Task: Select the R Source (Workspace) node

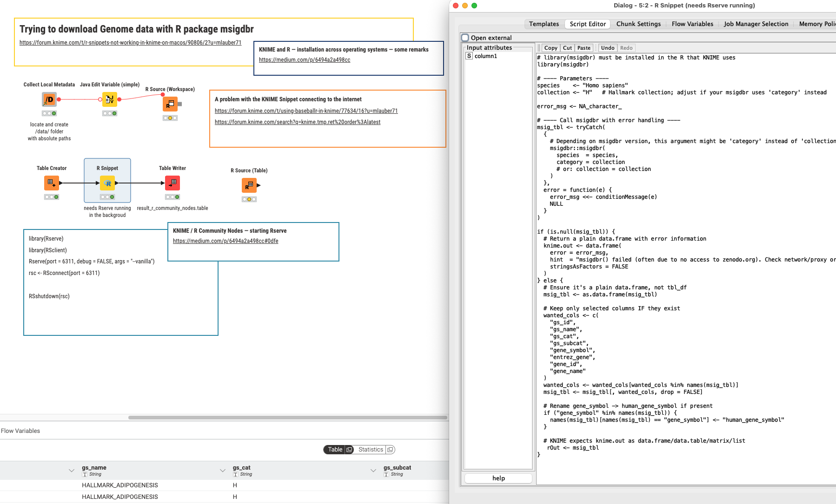Action: coord(170,104)
